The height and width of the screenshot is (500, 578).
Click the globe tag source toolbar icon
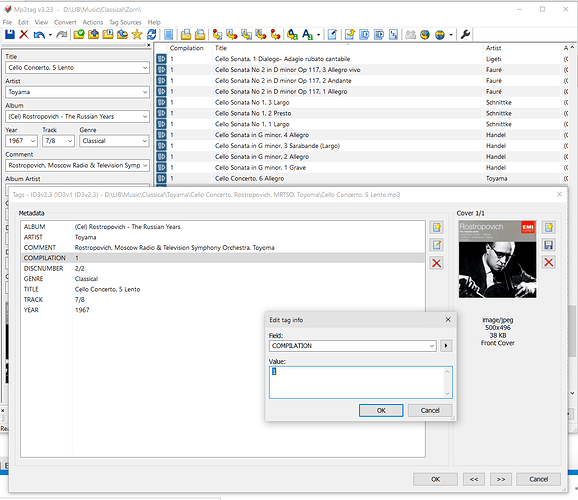pos(425,35)
